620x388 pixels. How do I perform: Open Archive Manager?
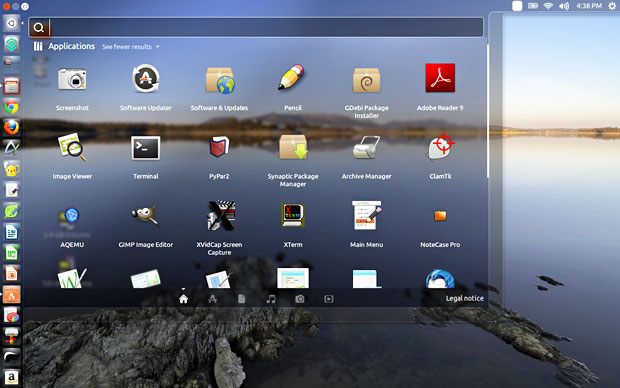pos(366,147)
